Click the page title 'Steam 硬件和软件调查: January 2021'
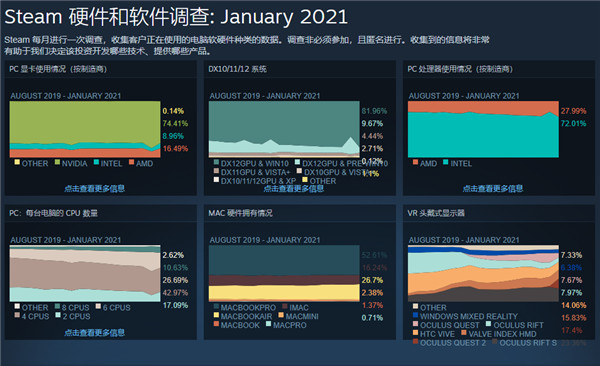The height and width of the screenshot is (366, 600). [176, 17]
